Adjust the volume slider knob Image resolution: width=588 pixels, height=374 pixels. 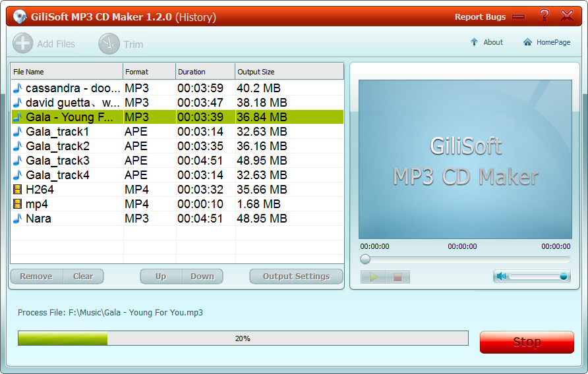pos(564,277)
